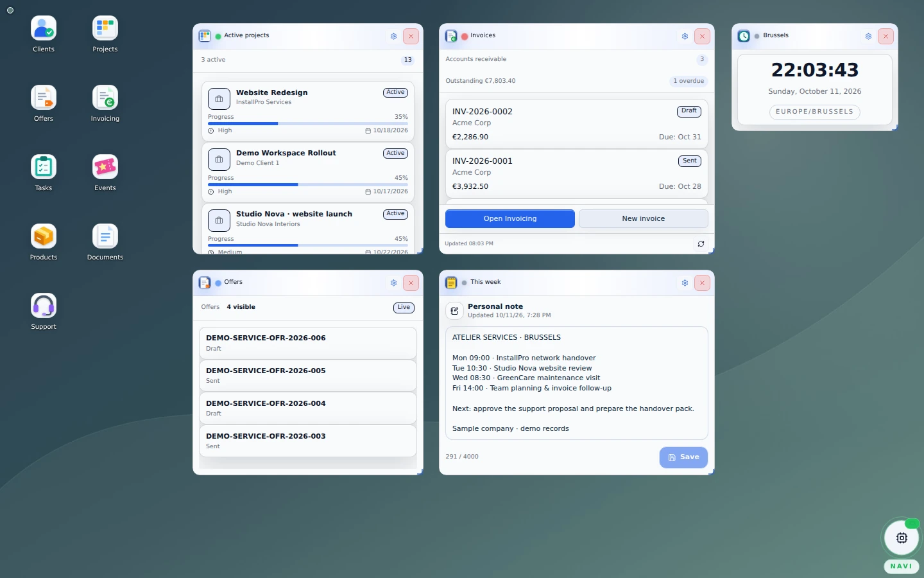Select Studio Nova website launch project

308,229
